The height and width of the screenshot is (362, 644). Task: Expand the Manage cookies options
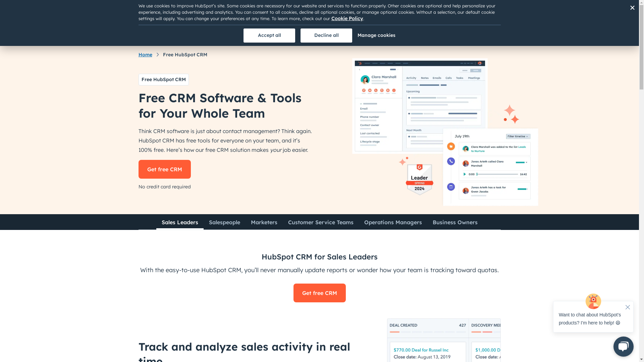coord(376,35)
